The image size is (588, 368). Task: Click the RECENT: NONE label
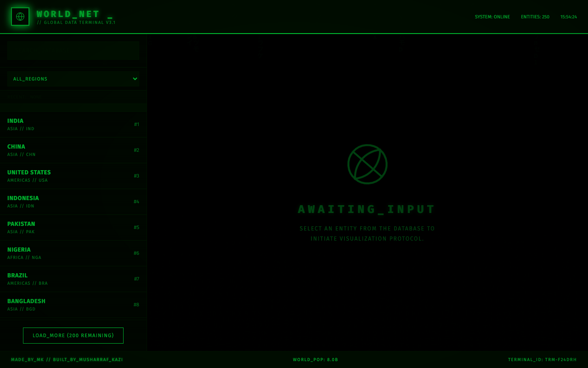[25, 97]
